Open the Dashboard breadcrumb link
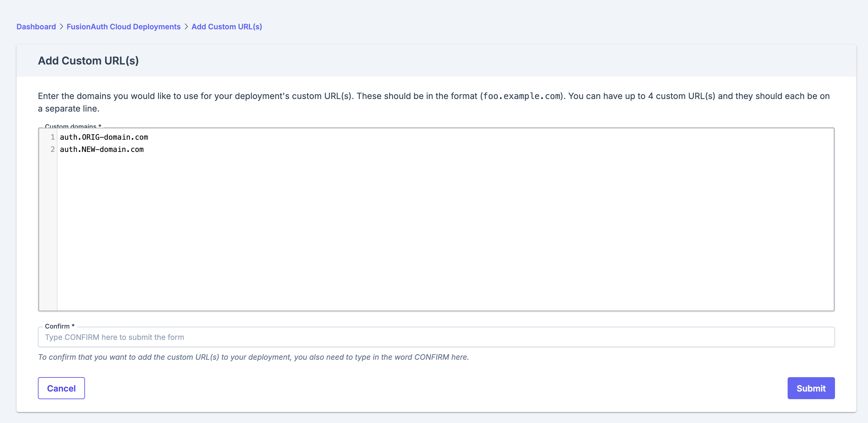This screenshot has width=868, height=423. (x=36, y=27)
